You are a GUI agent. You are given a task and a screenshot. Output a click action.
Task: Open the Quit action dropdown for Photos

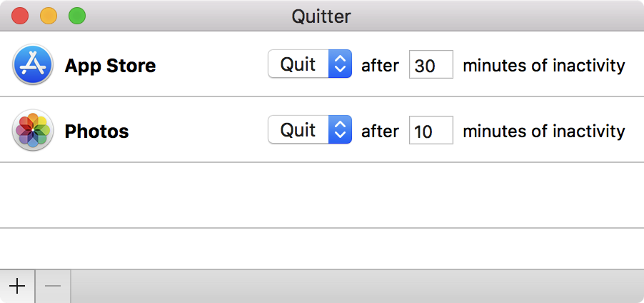[x=298, y=130]
